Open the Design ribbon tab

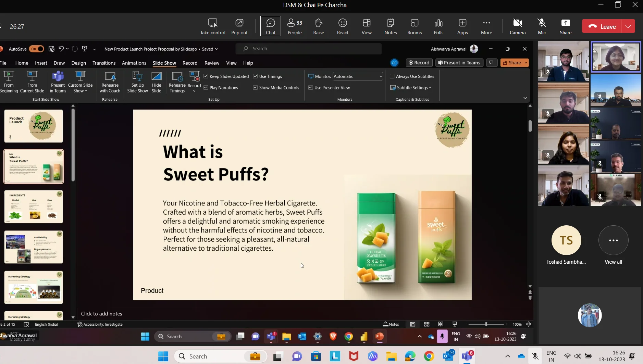point(78,63)
